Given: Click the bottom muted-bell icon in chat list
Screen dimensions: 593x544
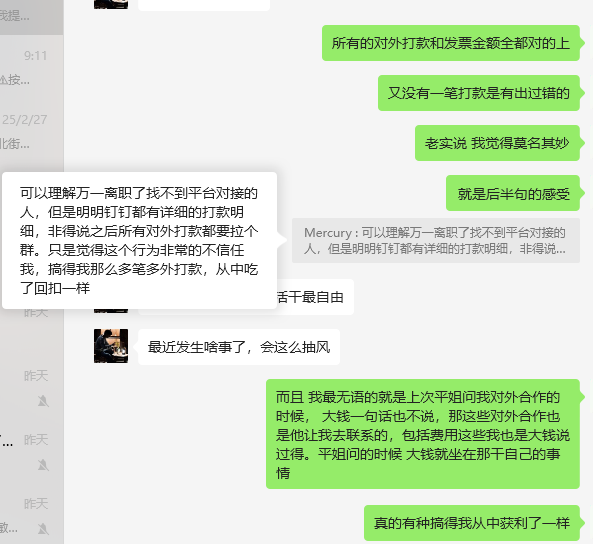Looking at the screenshot, I should 43,528.
